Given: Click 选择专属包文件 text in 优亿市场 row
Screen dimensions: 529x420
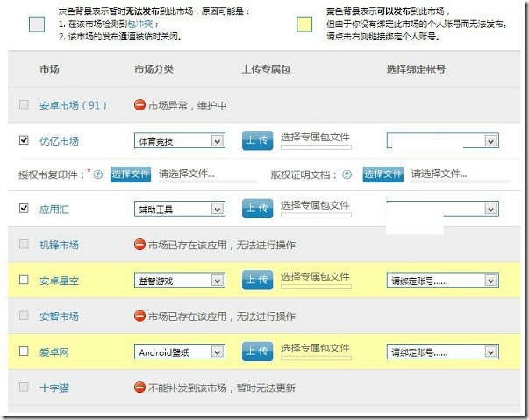Looking at the screenshot, I should (x=315, y=137).
